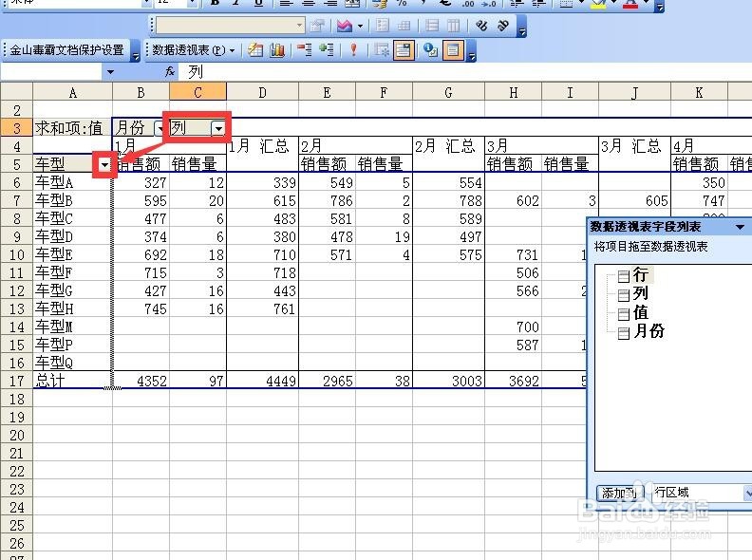This screenshot has width=752, height=560.
Task: Open toolbar options arrow at end of PivotTable toolbar
Action: [472, 52]
